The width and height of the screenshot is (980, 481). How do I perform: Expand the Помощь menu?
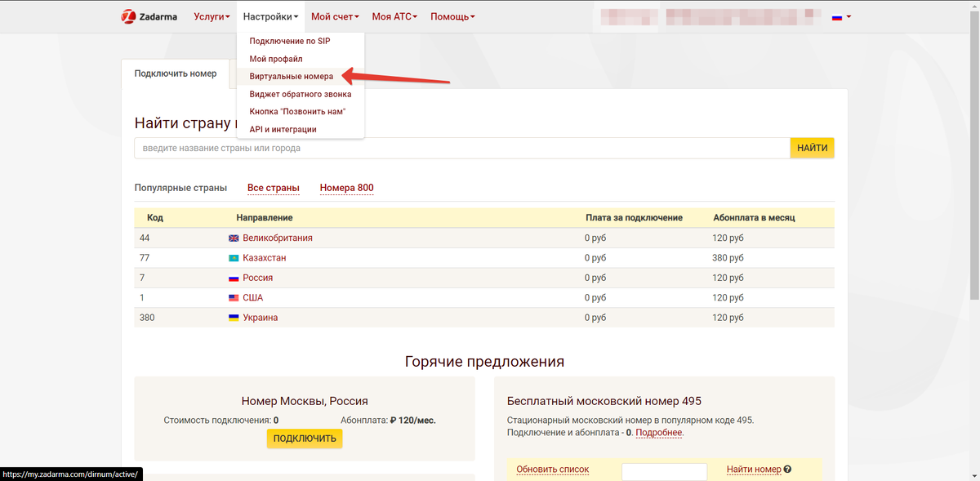click(452, 16)
